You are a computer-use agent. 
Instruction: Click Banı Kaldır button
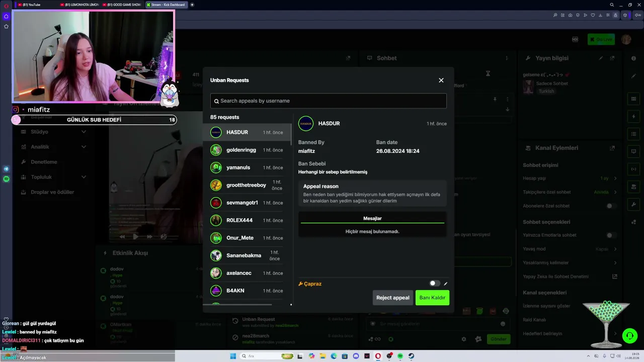click(x=432, y=298)
